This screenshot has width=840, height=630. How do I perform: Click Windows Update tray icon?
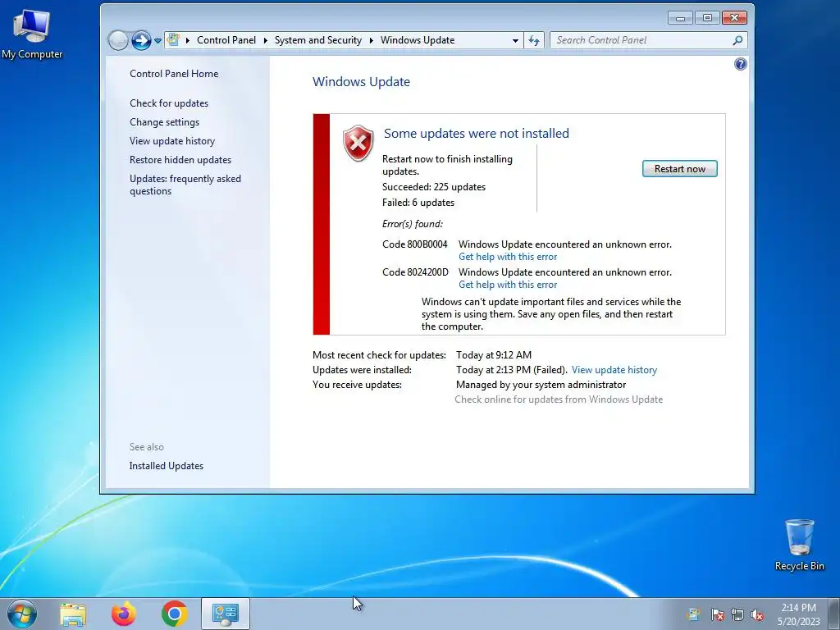point(694,614)
